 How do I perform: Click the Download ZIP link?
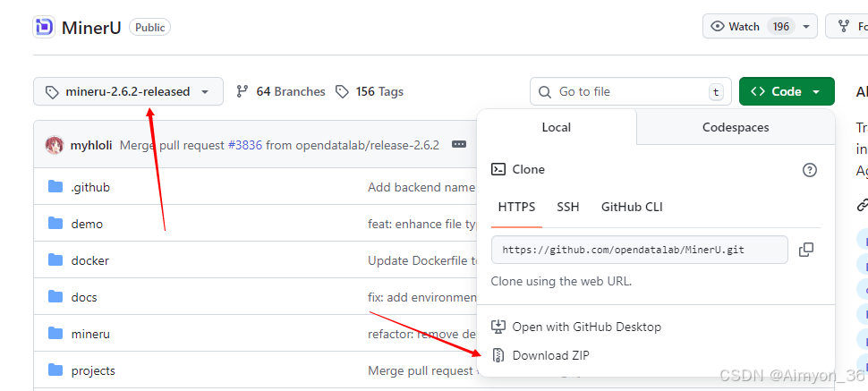click(x=550, y=355)
